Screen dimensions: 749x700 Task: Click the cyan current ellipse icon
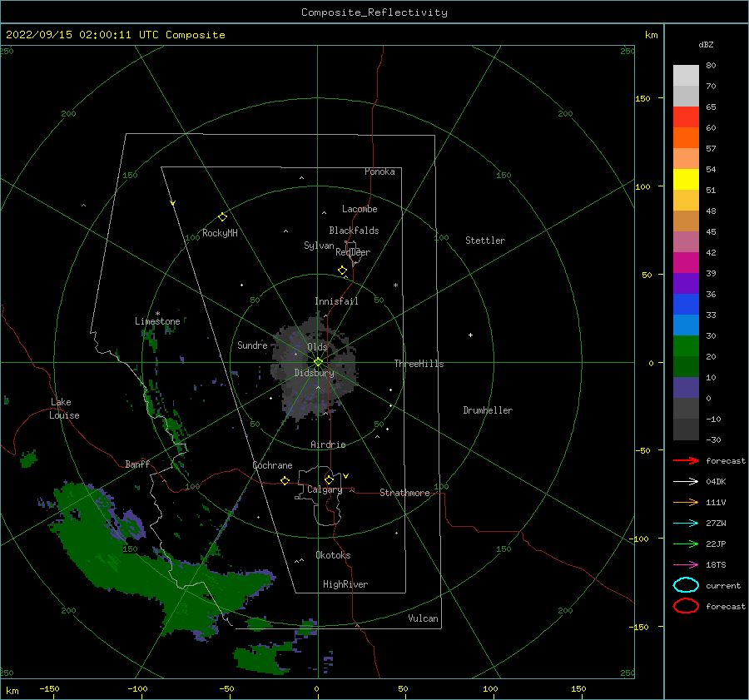click(x=686, y=585)
